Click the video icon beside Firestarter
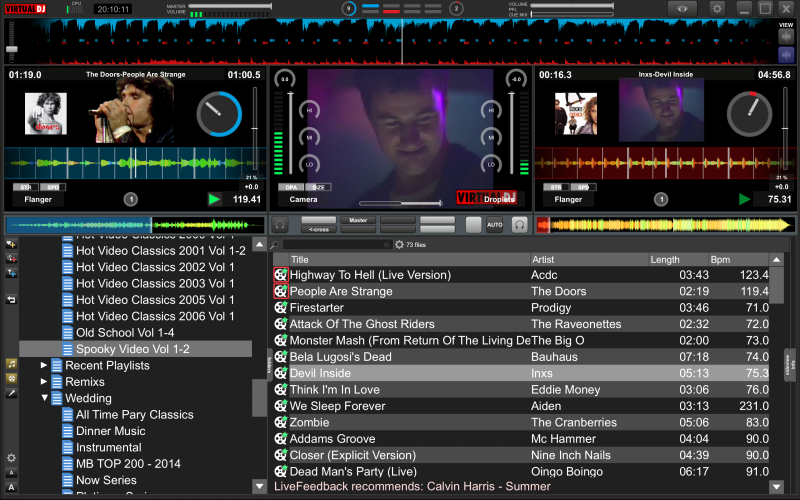The image size is (800, 500). pyautogui.click(x=281, y=308)
